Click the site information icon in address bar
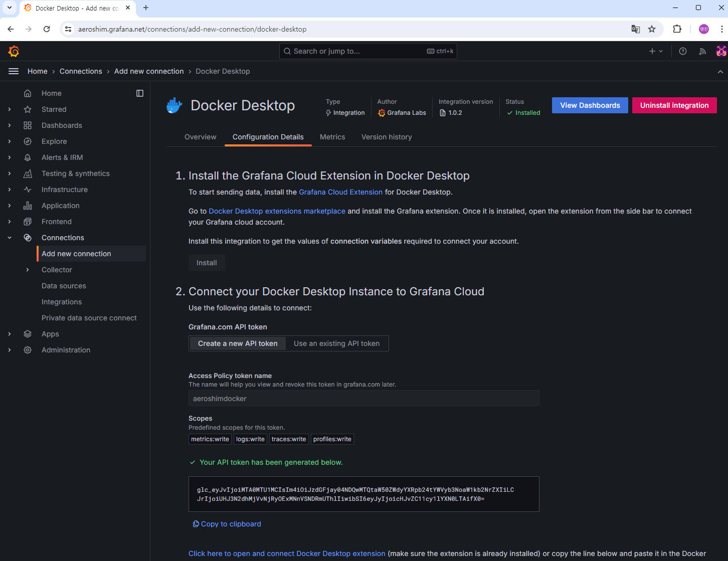728x561 pixels. click(x=69, y=29)
